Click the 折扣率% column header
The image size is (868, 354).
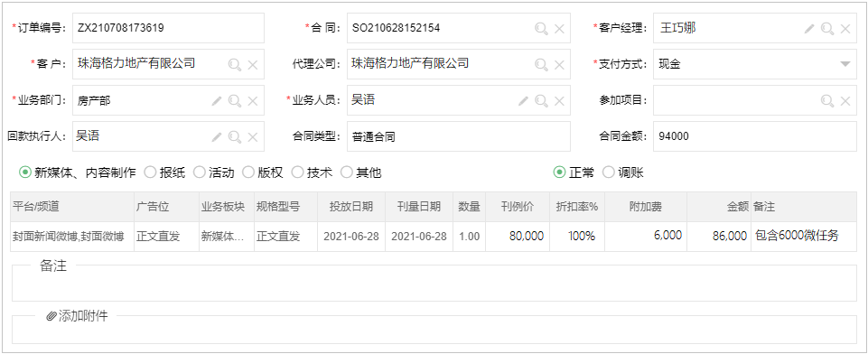577,207
